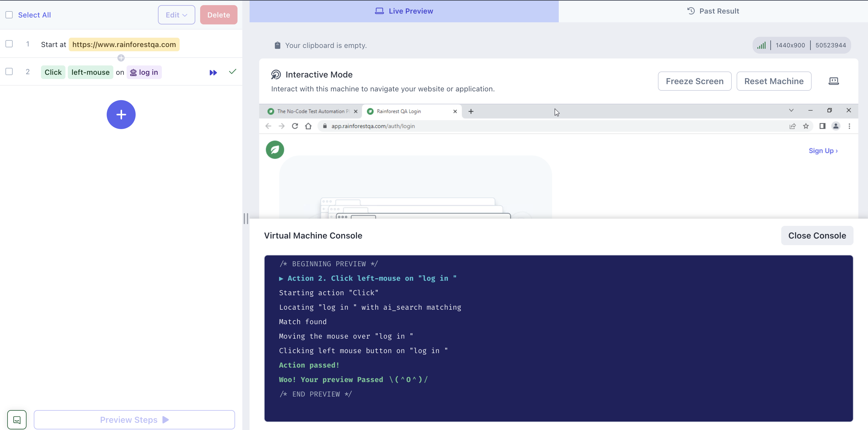
Task: Tick the checkbox for step 1
Action: point(9,44)
